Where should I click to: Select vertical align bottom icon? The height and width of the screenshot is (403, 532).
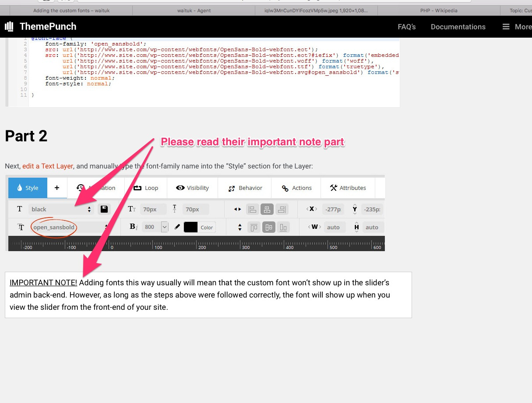coord(283,227)
